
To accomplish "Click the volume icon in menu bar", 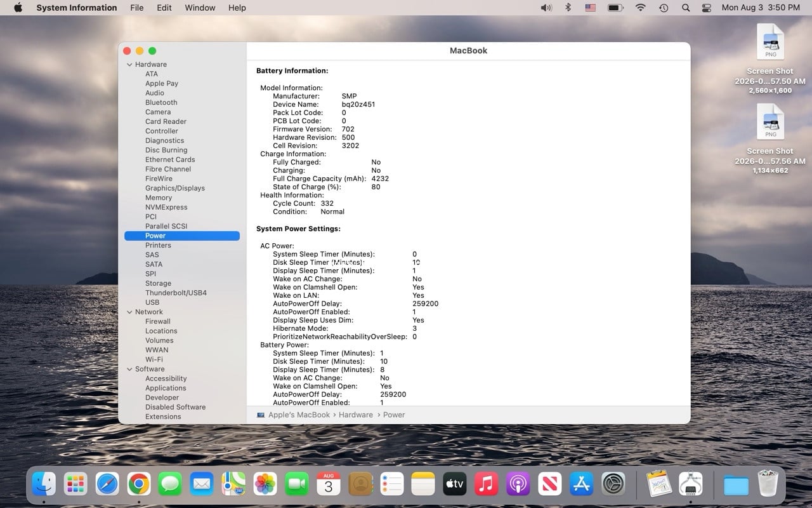I will coord(546,8).
